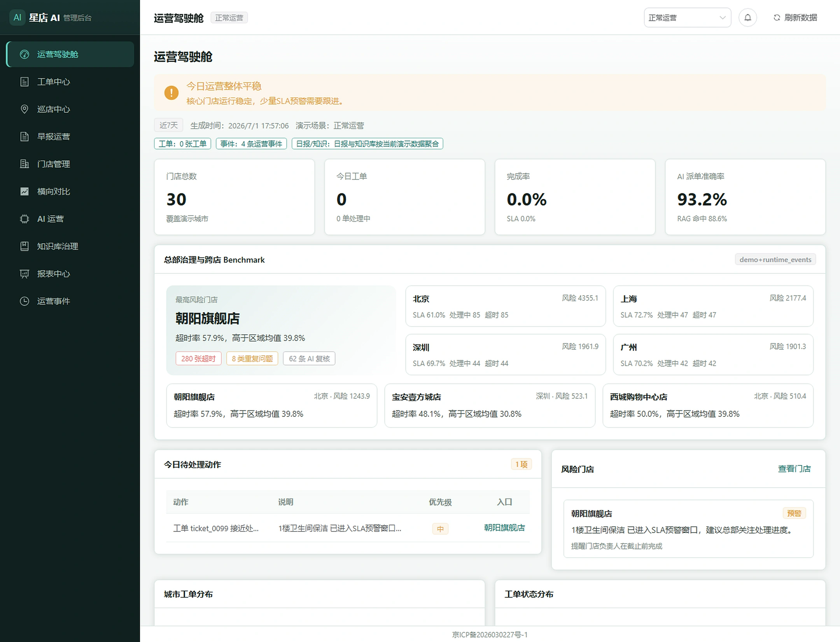Open the 西城购物中心店 store card
840x642 pixels.
(708, 405)
